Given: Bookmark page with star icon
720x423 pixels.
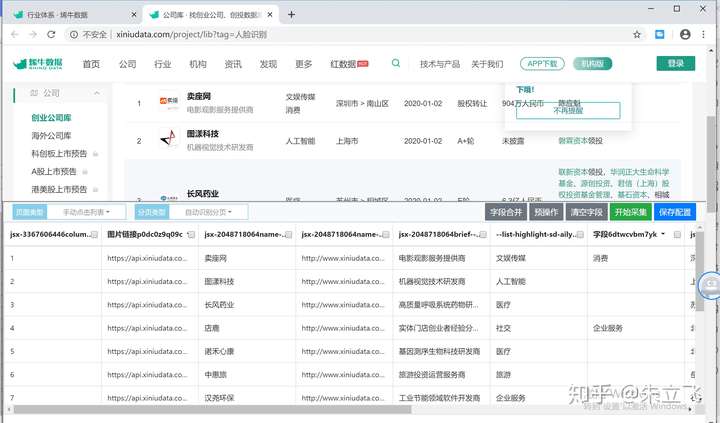Looking at the screenshot, I should (x=637, y=34).
